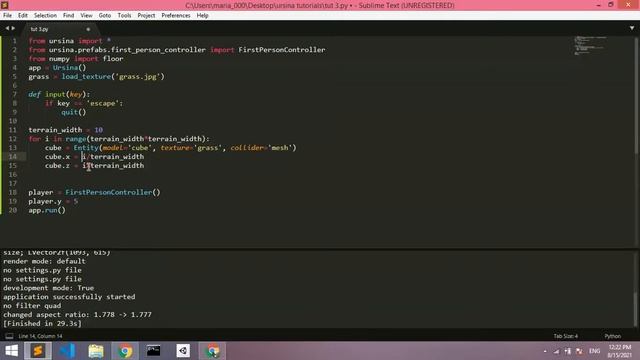Open the clock showing 12:22 PM
This screenshot has width=640, height=360.
(x=620, y=351)
